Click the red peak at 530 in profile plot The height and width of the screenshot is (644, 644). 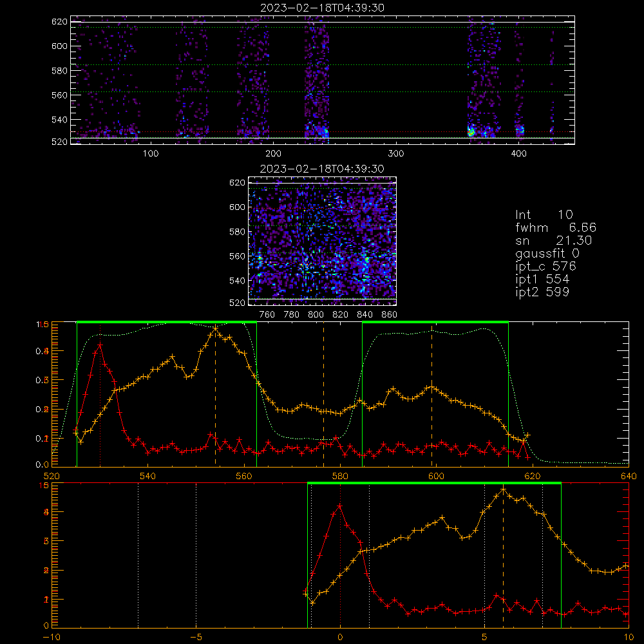100,345
